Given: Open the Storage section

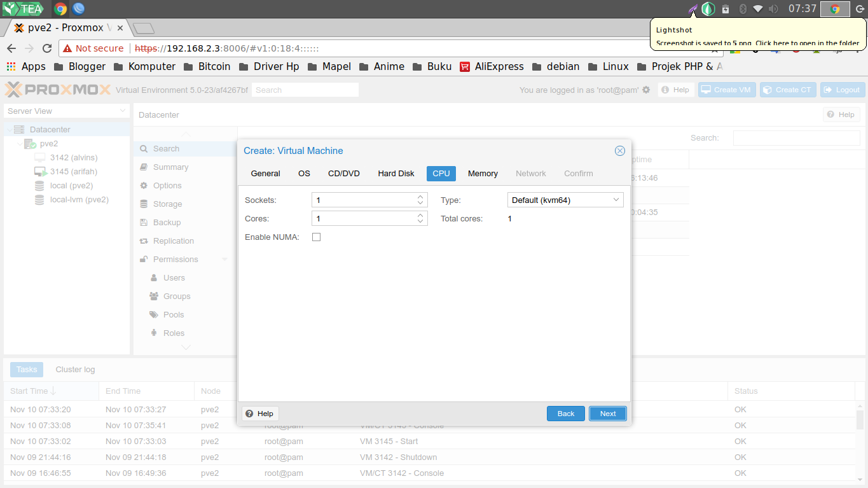Looking at the screenshot, I should pos(184,204).
